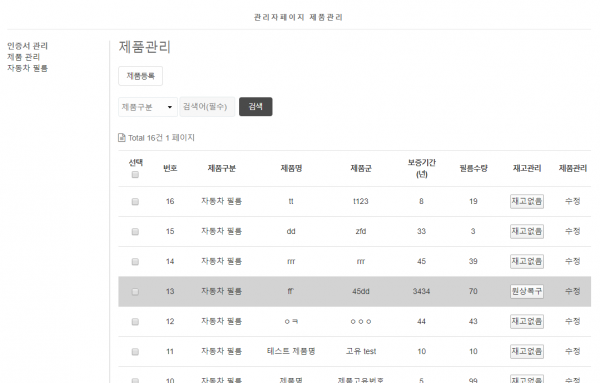
Task: Open 제품 관리 in the sidebar menu
Action: coord(24,57)
